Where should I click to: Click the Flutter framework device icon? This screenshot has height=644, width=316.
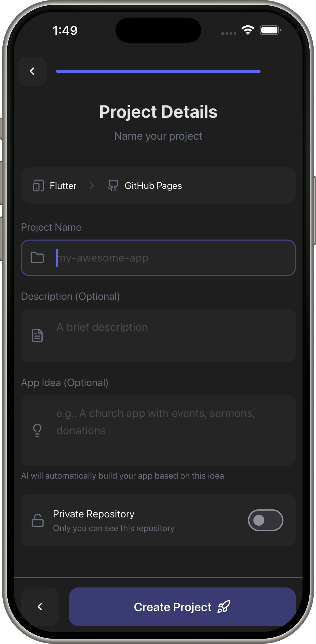click(x=38, y=186)
